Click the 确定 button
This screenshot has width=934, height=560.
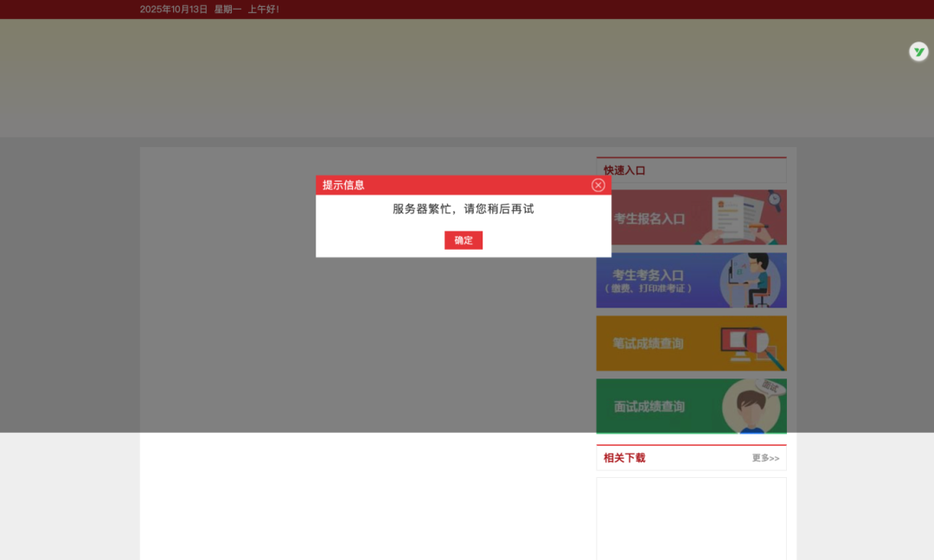point(464,240)
